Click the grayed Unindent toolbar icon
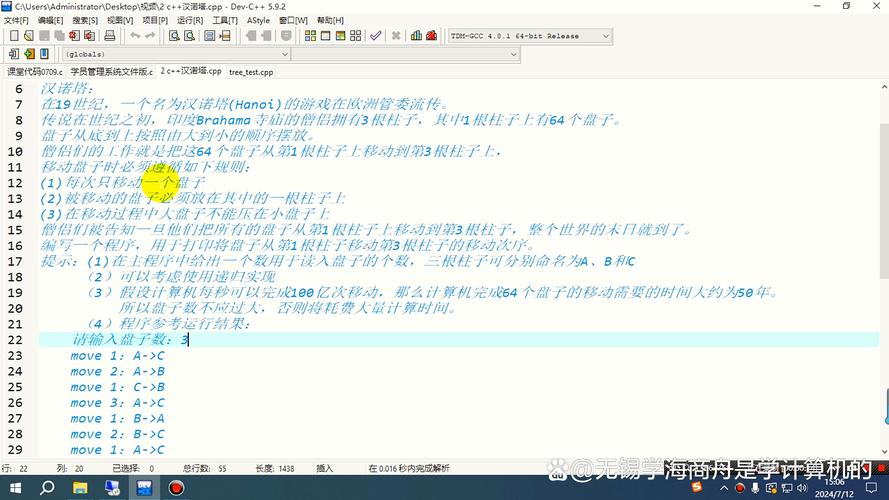This screenshot has width=889, height=500. (x=266, y=36)
